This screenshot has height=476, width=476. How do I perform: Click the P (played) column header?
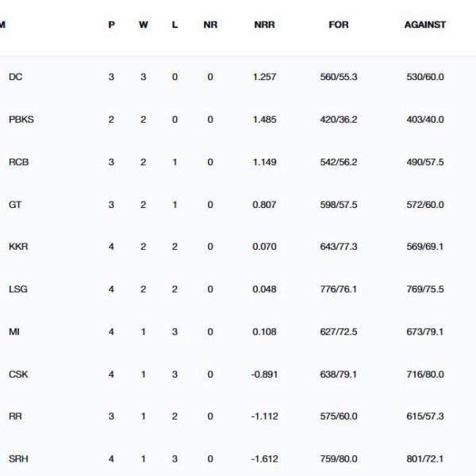(x=112, y=25)
